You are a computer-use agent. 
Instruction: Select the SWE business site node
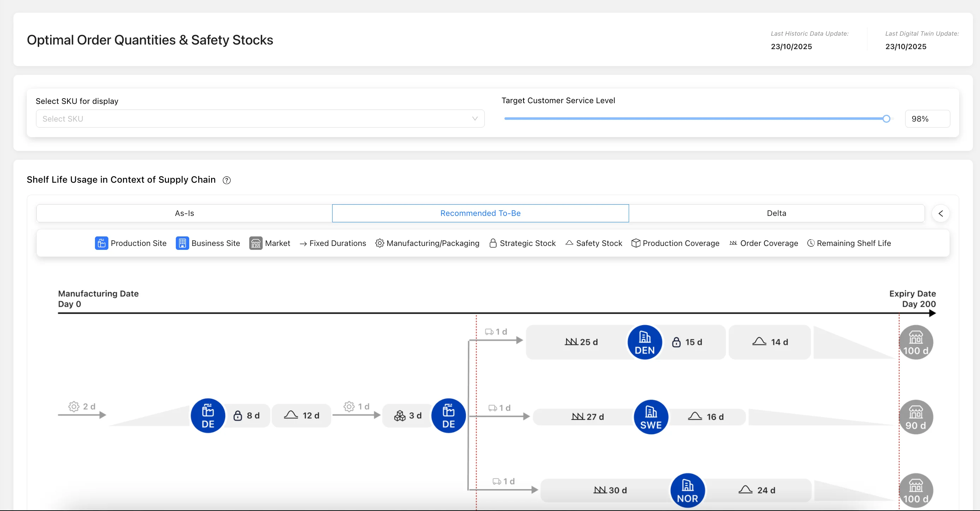coord(651,417)
